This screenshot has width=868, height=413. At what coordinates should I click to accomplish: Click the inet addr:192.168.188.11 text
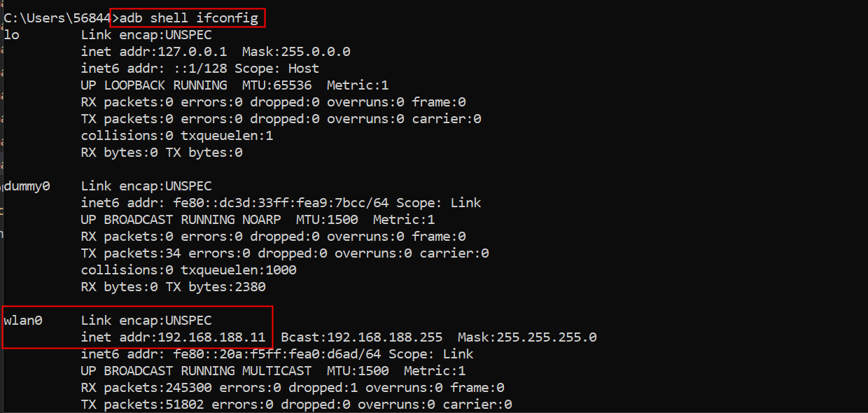(173, 337)
